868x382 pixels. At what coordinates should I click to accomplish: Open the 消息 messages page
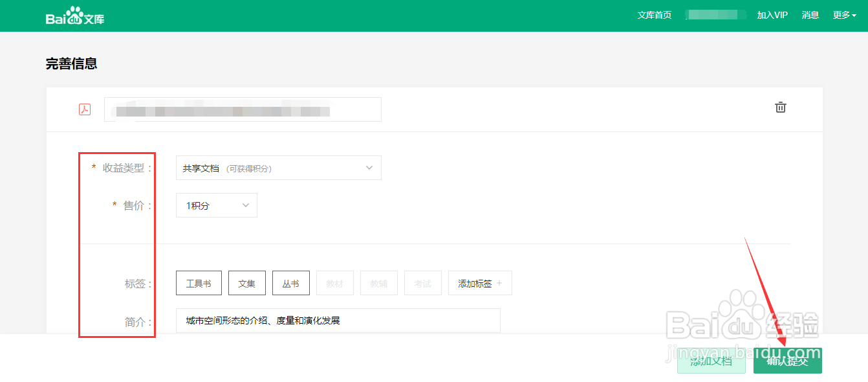coord(810,15)
